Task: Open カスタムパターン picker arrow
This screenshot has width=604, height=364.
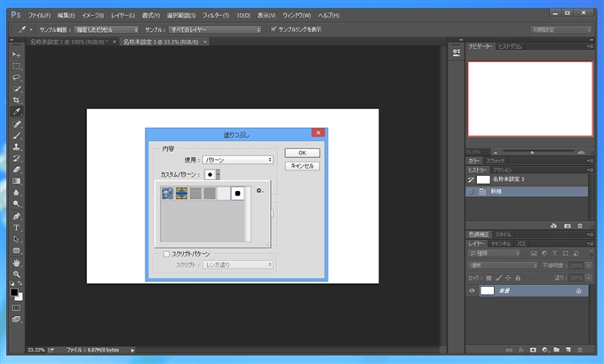Action: click(x=218, y=175)
